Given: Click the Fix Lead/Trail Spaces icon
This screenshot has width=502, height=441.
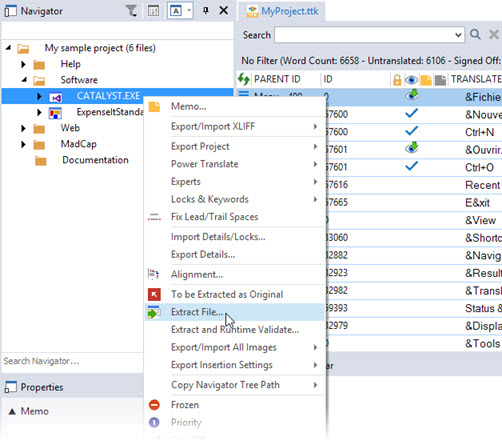Looking at the screenshot, I should pos(154,217).
